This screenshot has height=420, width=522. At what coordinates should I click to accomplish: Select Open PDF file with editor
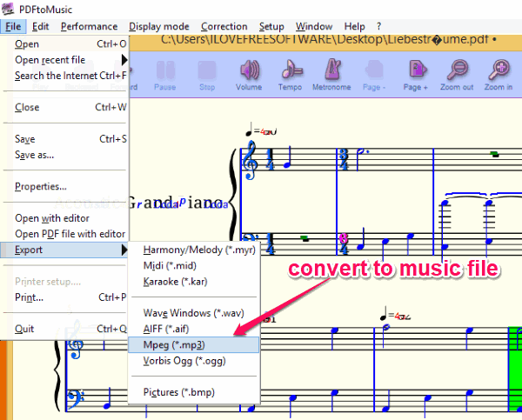click(x=65, y=234)
